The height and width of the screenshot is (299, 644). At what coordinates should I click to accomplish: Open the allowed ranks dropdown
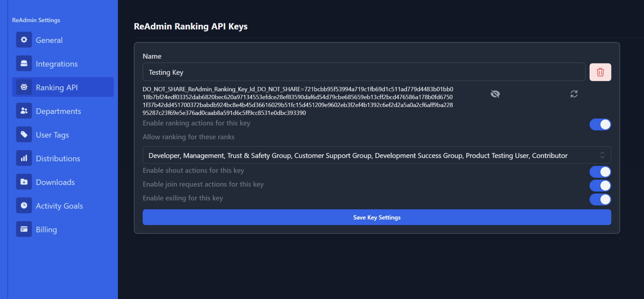(358, 155)
